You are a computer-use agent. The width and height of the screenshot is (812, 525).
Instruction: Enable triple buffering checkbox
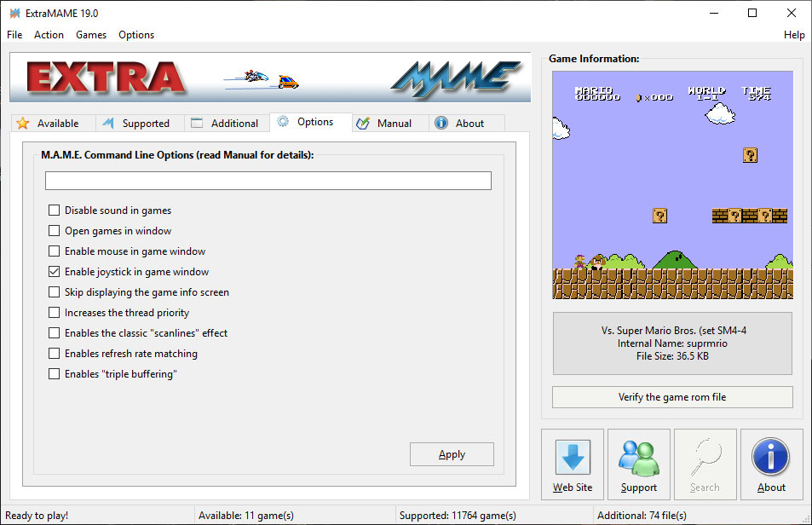tap(55, 374)
